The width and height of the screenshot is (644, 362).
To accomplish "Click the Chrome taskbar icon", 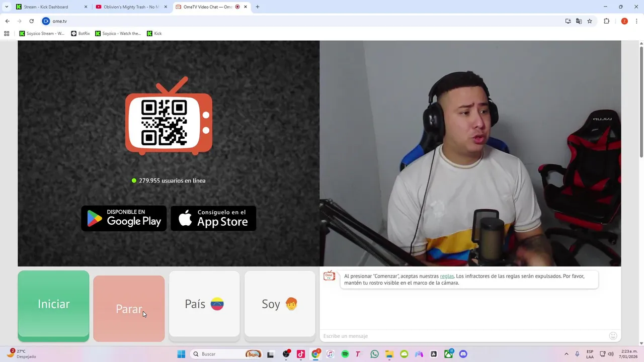I will 315,354.
